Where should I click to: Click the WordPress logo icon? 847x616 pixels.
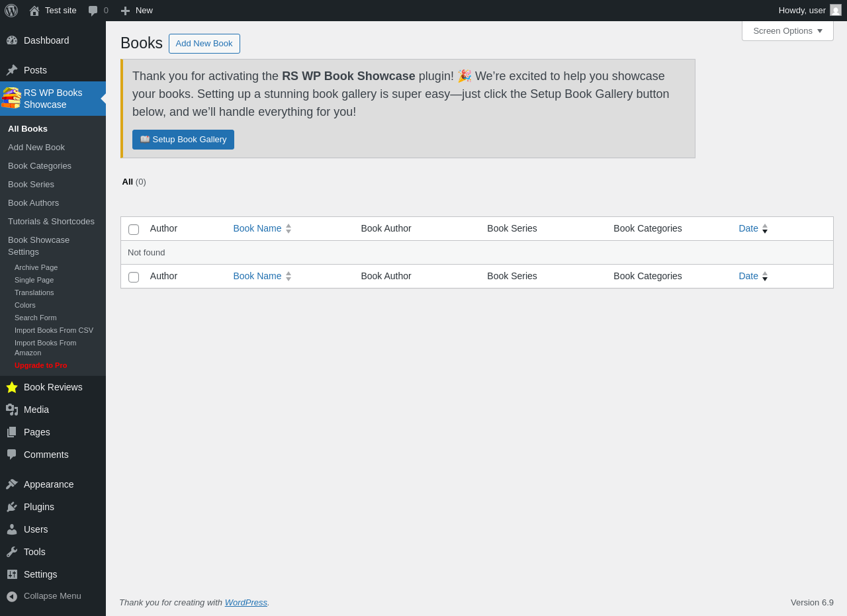[11, 11]
